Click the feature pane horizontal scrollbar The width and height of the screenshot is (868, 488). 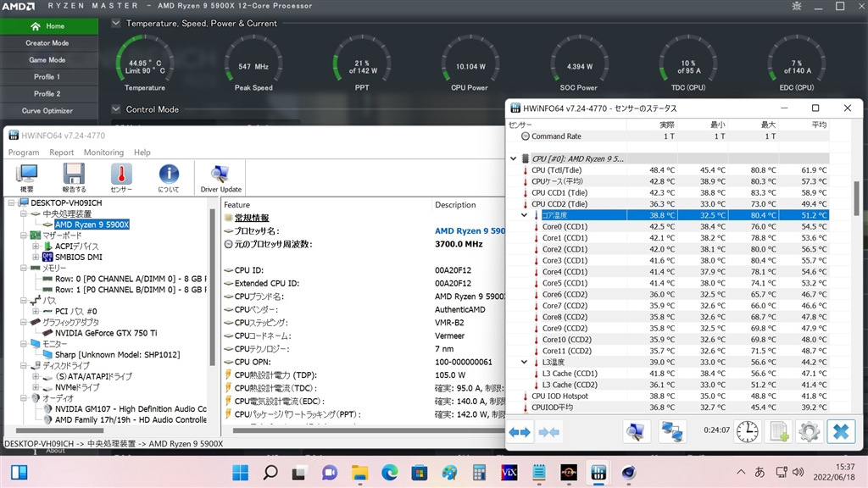coord(368,430)
